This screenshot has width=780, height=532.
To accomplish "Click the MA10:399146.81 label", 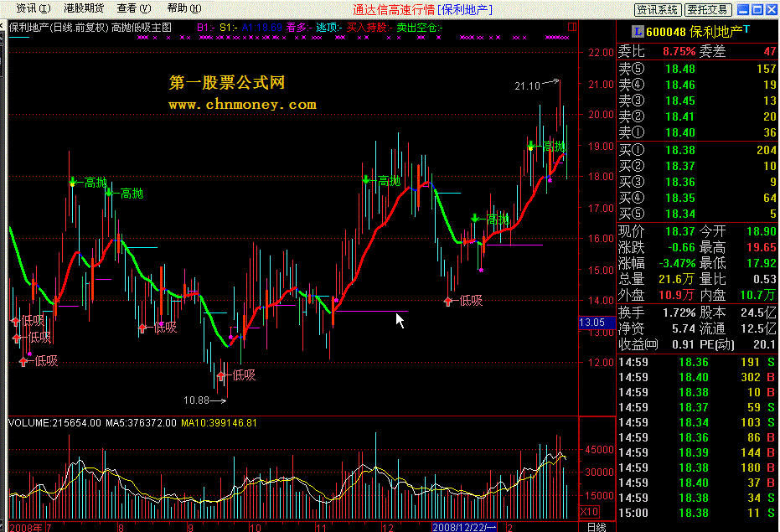I will pos(219,423).
